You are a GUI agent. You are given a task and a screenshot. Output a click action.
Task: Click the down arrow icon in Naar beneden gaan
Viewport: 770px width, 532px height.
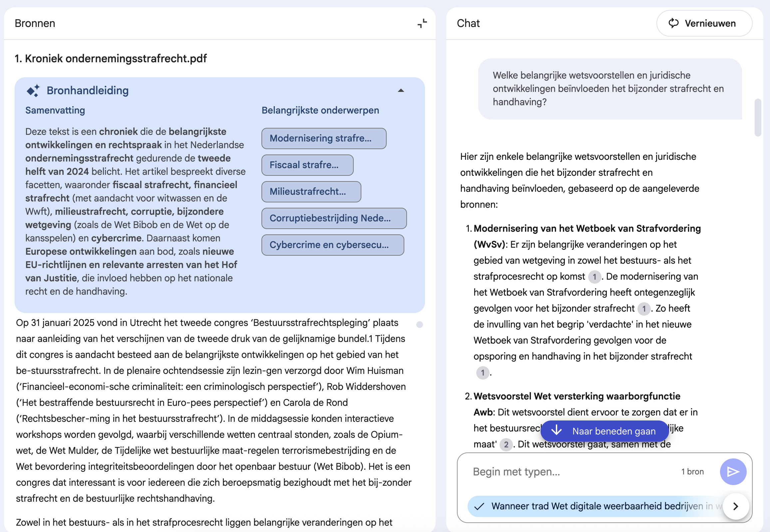556,430
